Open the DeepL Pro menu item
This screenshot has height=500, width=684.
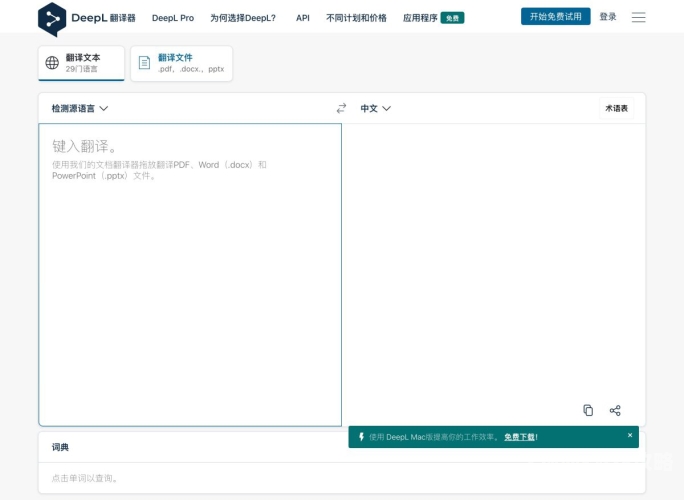pos(173,18)
